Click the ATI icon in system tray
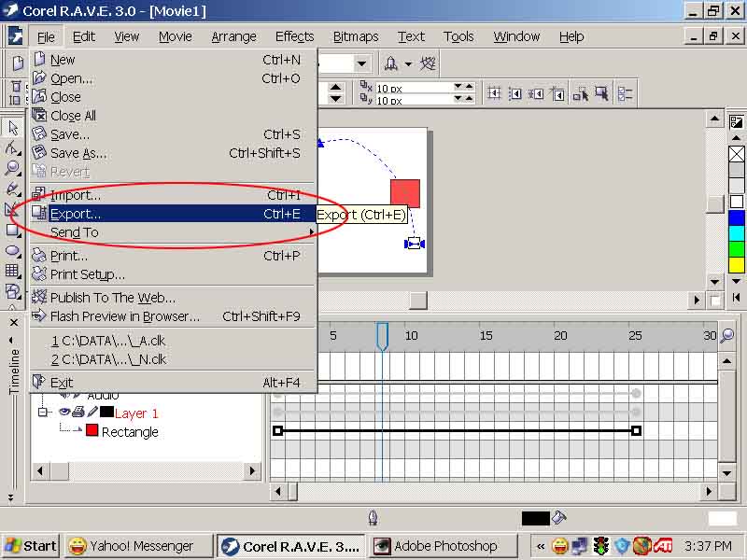Screen dimensions: 747x560 [x=663, y=546]
